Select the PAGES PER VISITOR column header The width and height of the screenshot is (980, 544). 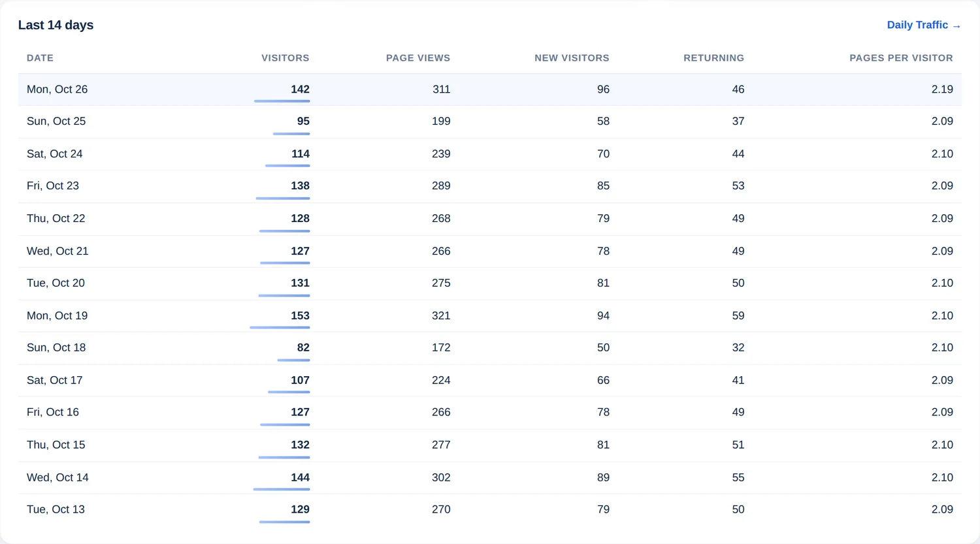901,58
